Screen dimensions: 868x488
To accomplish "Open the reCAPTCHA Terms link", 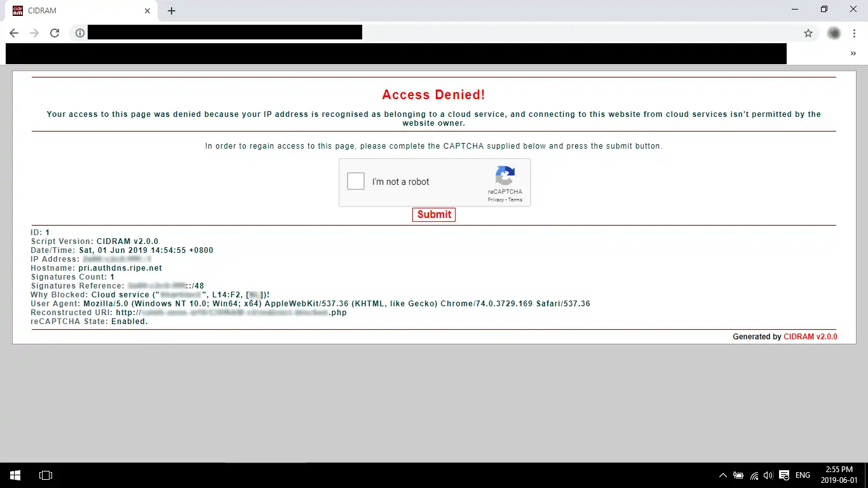I will point(515,200).
